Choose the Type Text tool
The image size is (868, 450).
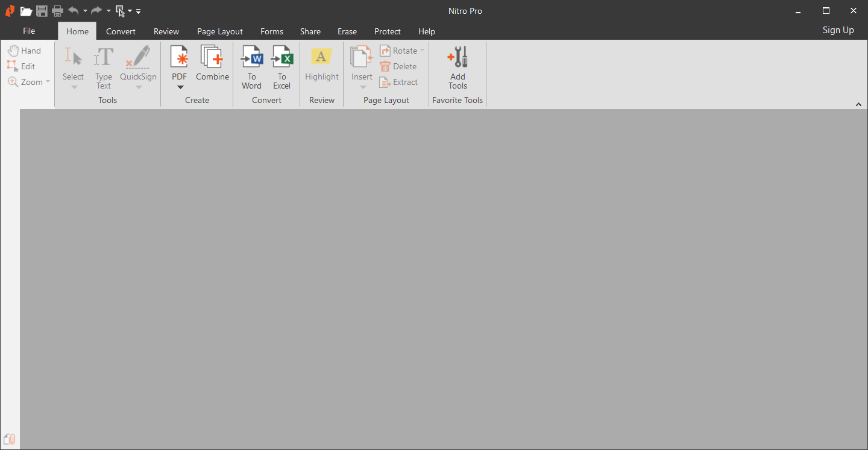click(x=104, y=67)
